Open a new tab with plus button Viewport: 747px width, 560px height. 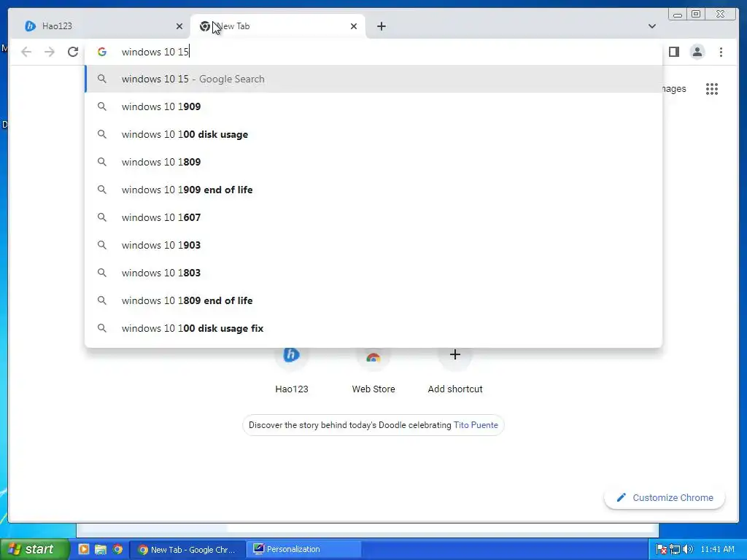tap(381, 26)
